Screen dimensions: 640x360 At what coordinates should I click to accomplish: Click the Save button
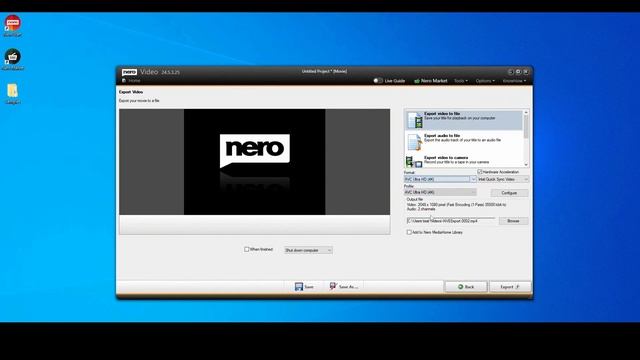304,287
